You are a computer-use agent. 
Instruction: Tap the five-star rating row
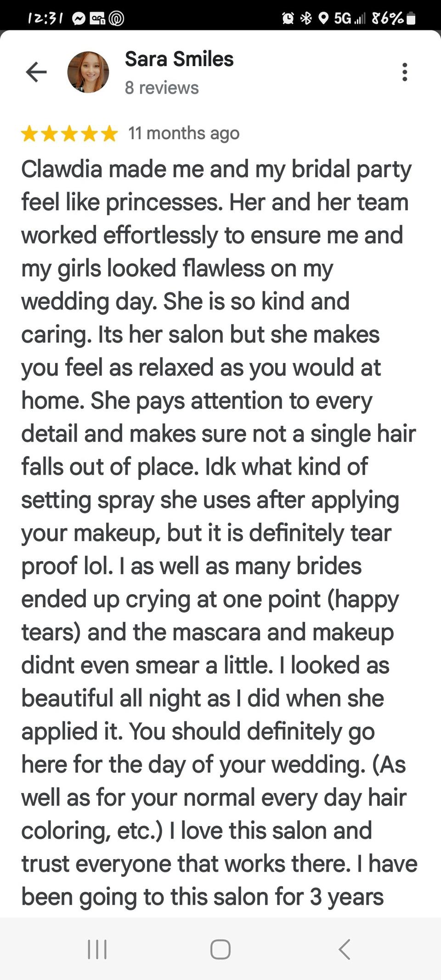pos(69,134)
